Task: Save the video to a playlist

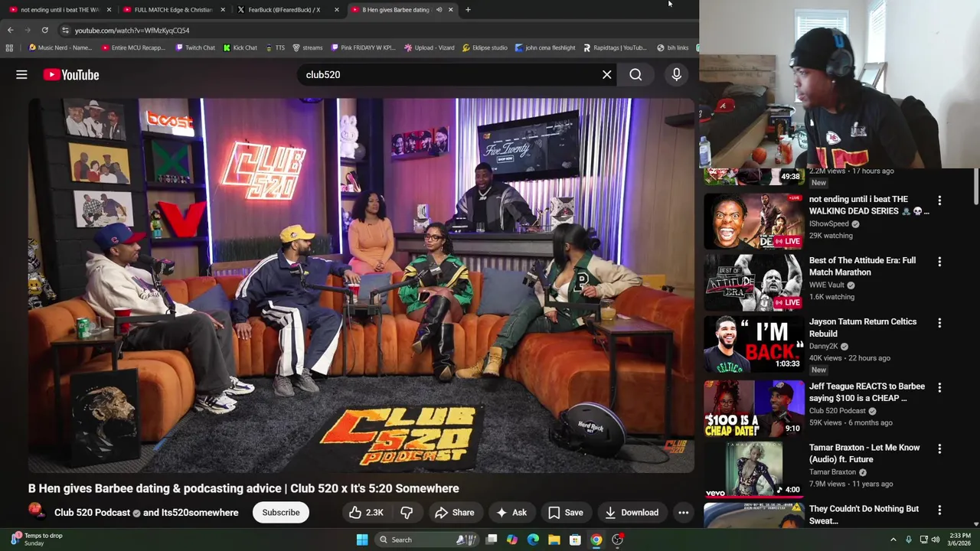Action: point(566,513)
